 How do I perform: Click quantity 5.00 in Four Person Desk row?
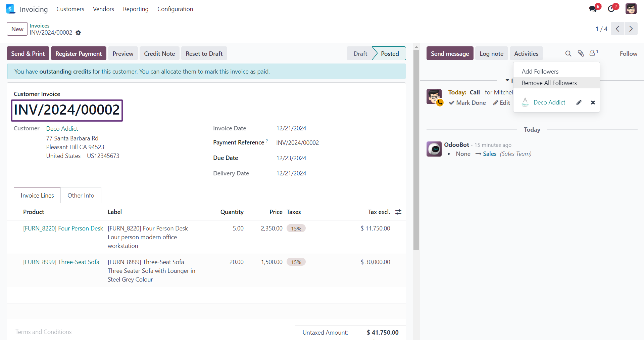click(x=238, y=228)
